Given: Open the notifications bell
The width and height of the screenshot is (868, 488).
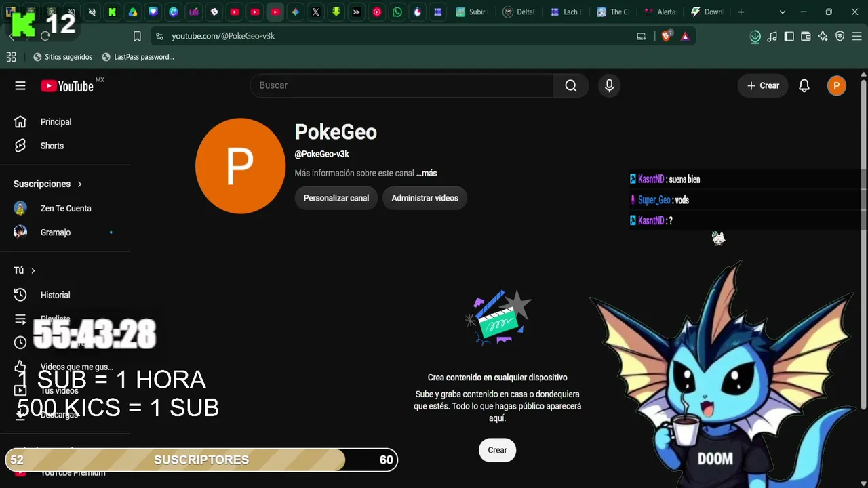Looking at the screenshot, I should [x=804, y=85].
